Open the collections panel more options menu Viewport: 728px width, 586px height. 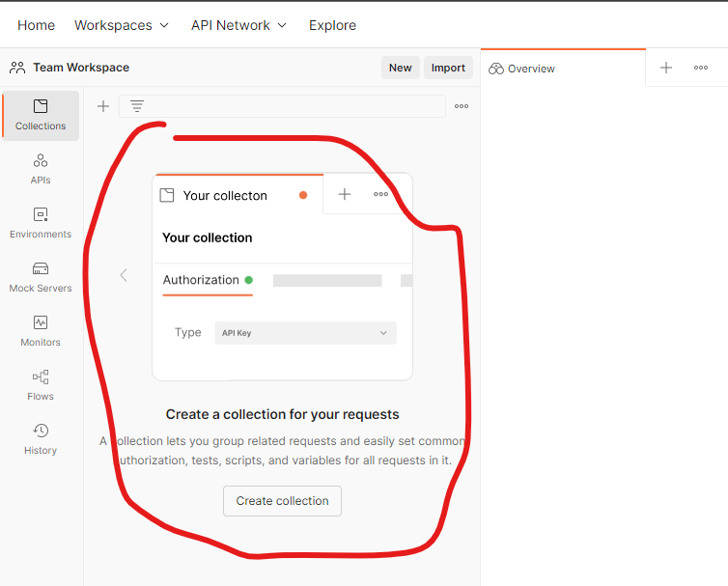tap(462, 106)
